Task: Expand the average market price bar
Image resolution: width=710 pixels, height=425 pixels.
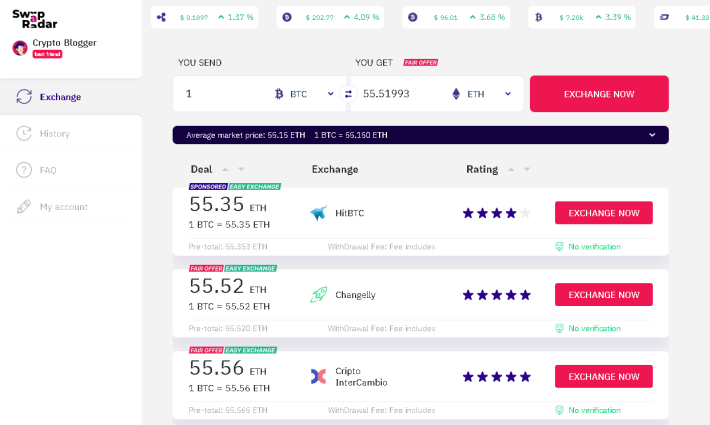Action: click(x=652, y=135)
